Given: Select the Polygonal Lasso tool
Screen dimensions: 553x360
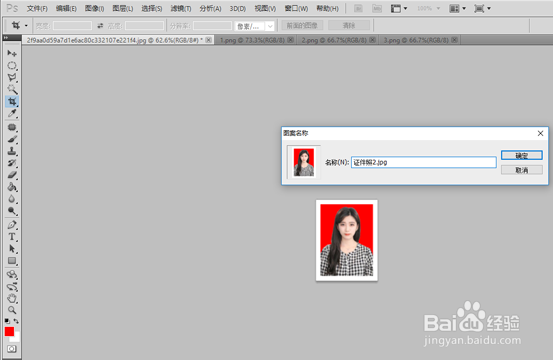Looking at the screenshot, I should pos(12,77).
